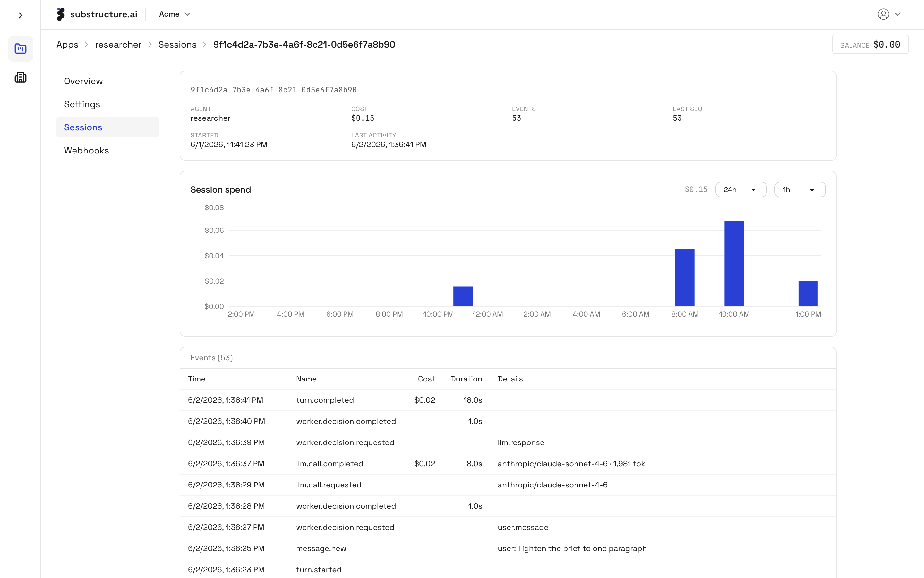Viewport: 924px width, 578px height.
Task: Click the last activity timestamp value
Action: [x=389, y=144]
